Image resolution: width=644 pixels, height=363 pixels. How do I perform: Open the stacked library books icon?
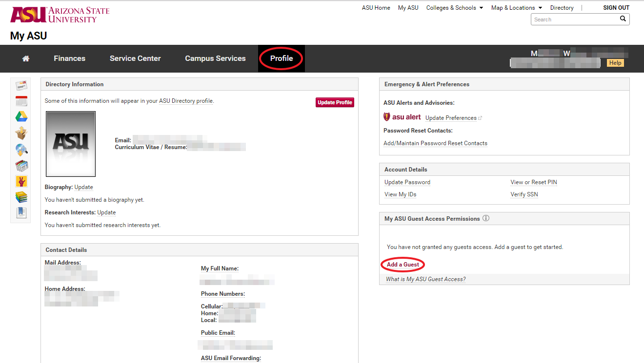[20, 197]
